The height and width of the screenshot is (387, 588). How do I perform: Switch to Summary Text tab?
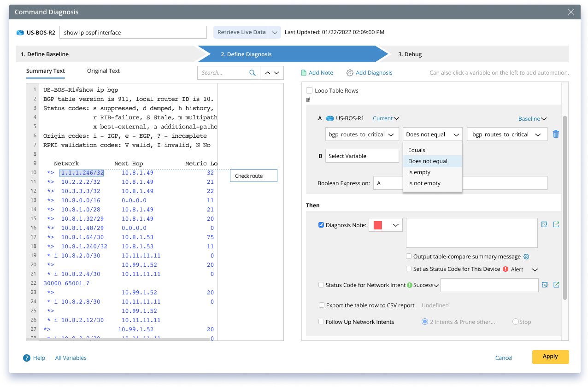(x=46, y=71)
